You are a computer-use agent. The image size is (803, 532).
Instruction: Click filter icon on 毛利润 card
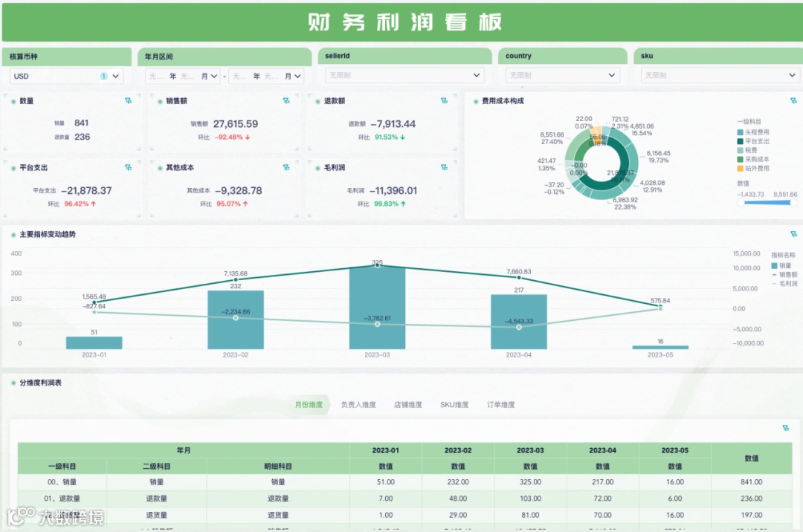[x=444, y=167]
